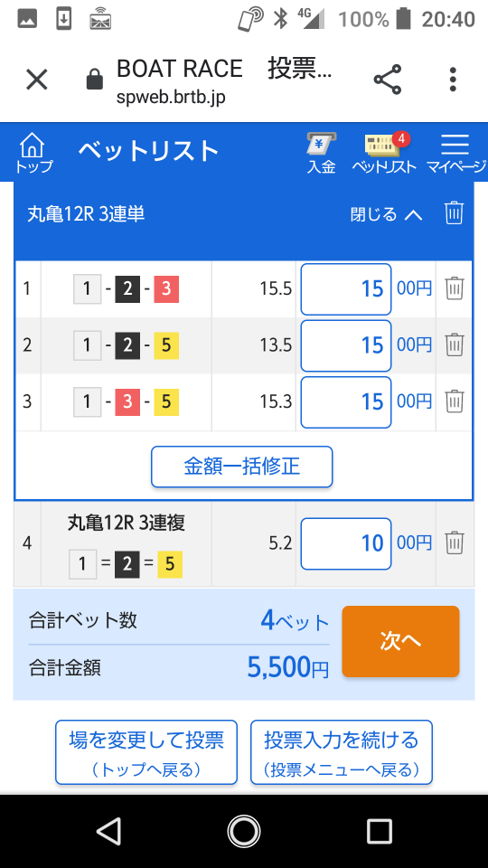The width and height of the screenshot is (488, 868).
Task: Delete bet row 1-3-5
Action: 455,401
